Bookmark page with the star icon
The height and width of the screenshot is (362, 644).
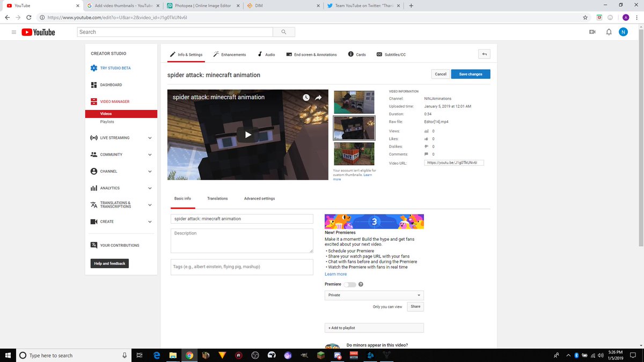[585, 17]
